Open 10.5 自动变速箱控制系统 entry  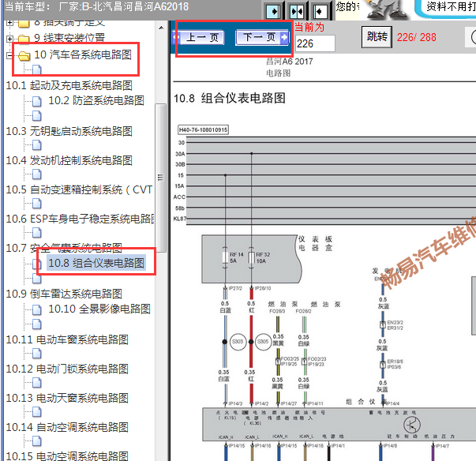click(x=79, y=189)
